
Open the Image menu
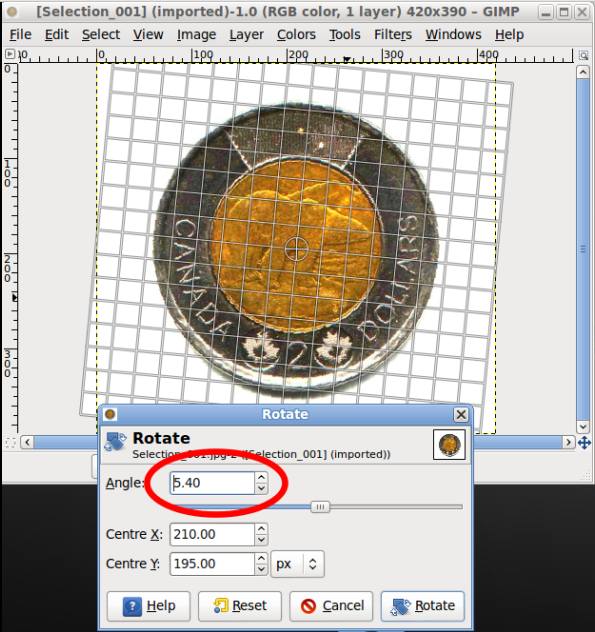tap(196, 35)
